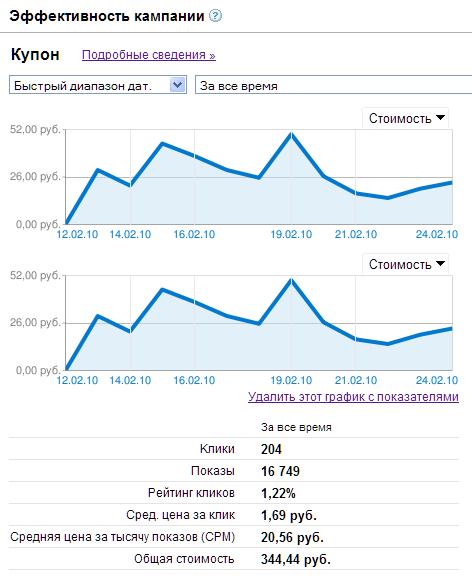Click the 16.02.10 label under bottom chart
Screen dimensions: 472x578
pos(194,380)
